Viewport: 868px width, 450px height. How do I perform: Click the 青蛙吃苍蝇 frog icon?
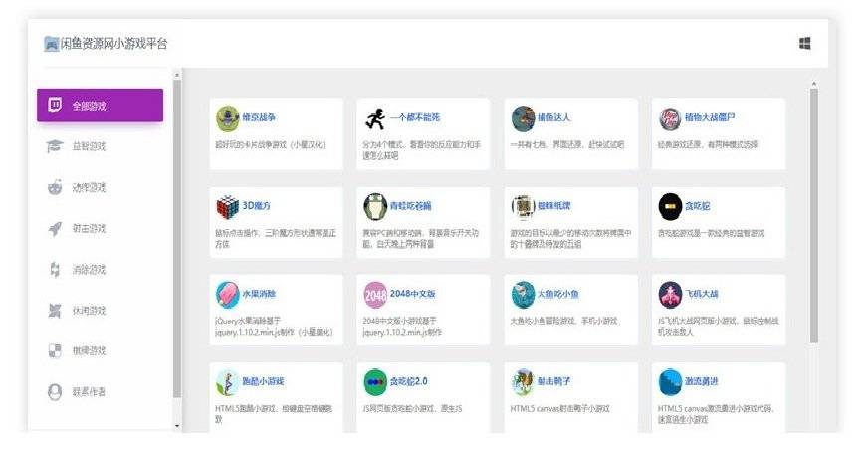pos(375,206)
